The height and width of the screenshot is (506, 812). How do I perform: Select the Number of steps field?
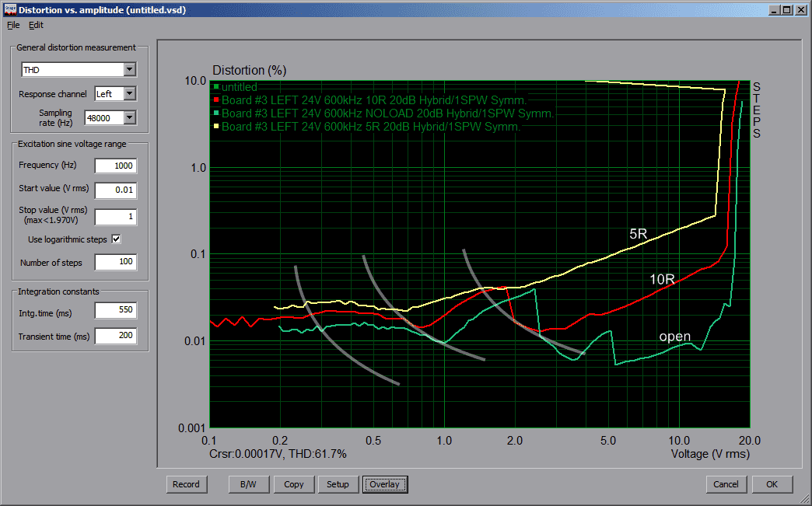point(115,263)
